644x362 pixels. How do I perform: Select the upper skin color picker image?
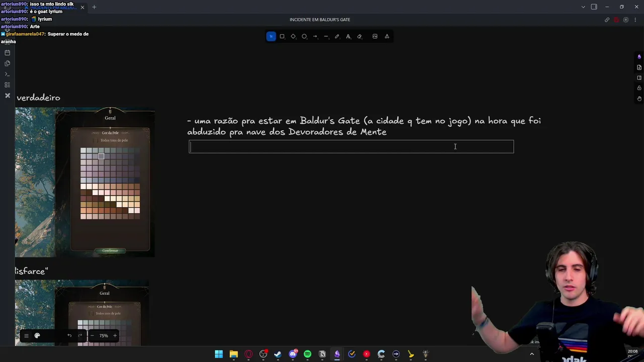click(85, 182)
